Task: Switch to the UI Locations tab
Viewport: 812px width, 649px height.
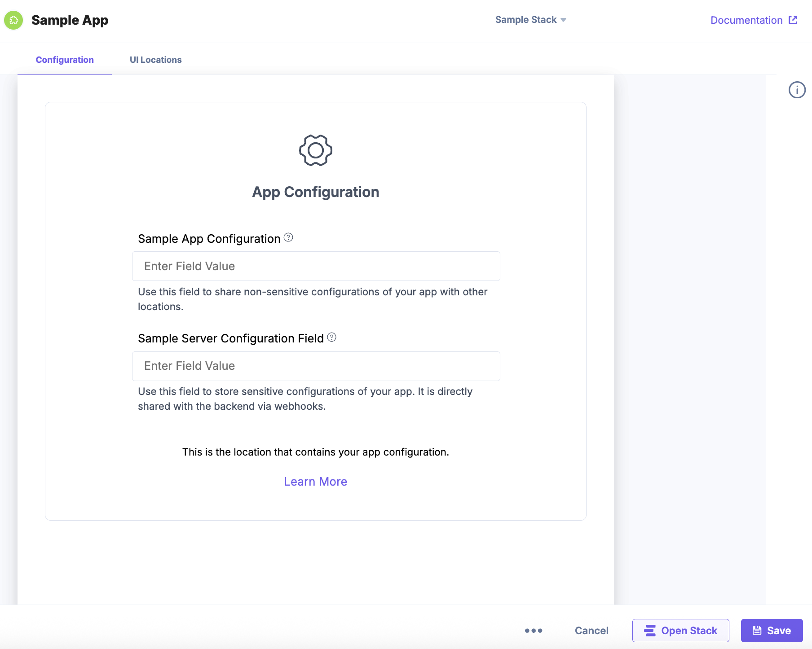Action: point(155,59)
